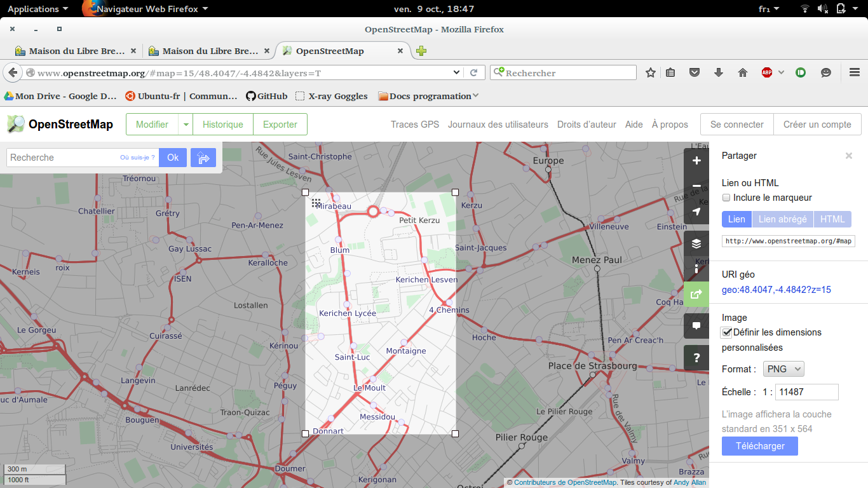Open the Firefox hamburger menu
This screenshot has width=868, height=488.
(855, 73)
